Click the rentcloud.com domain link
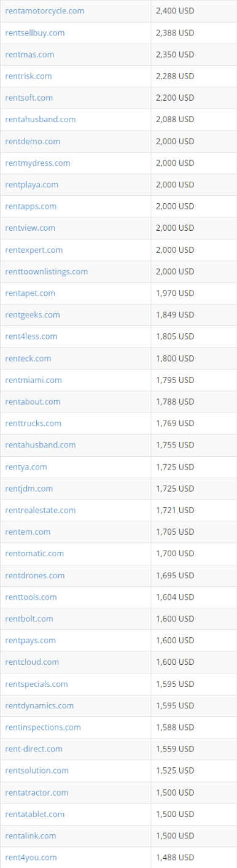The width and height of the screenshot is (237, 868). click(32, 662)
